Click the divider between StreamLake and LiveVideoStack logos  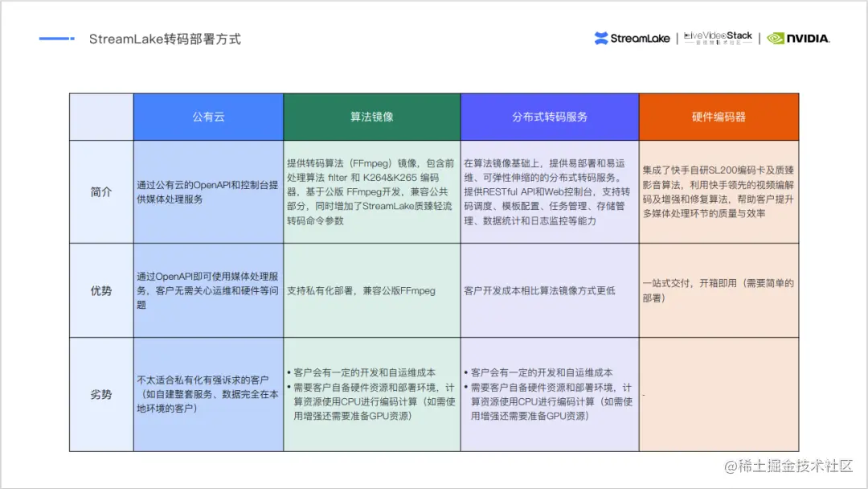676,37
